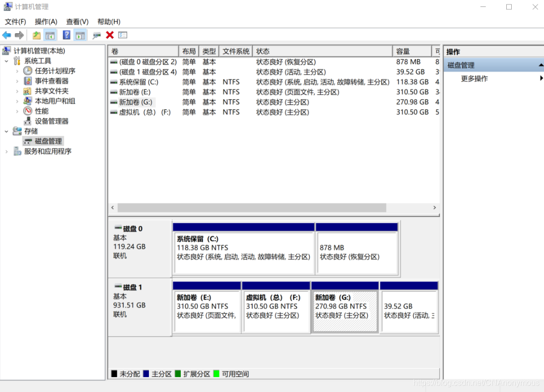This screenshot has height=392, width=544.
Task: Click the Forward arrow toolbar icon
Action: click(19, 35)
